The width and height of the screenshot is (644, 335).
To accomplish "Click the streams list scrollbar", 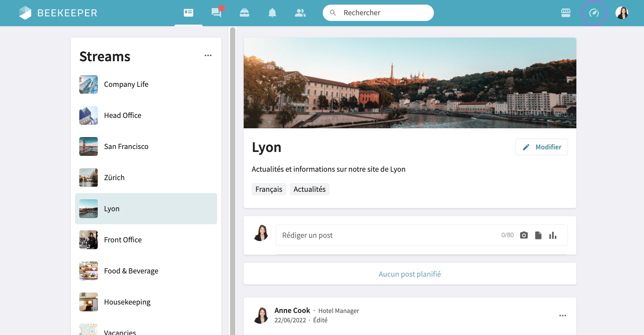I will 233,181.
